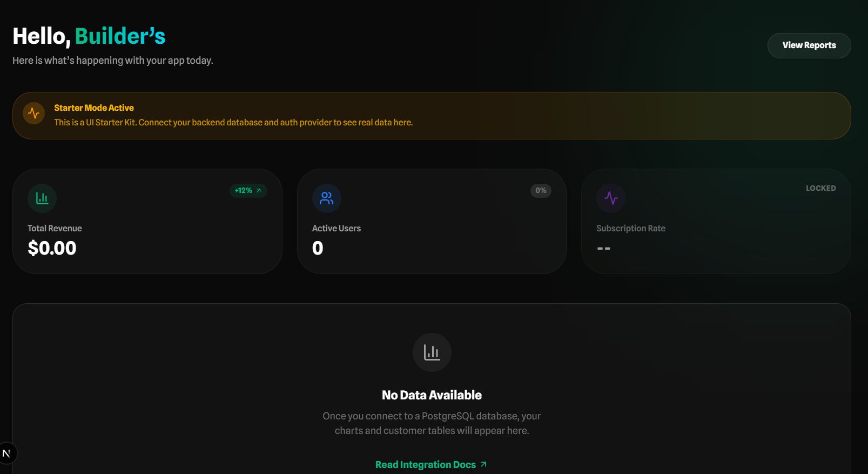868x474 pixels.
Task: Click the LOCKED label on Subscription Rate
Action: [x=820, y=188]
